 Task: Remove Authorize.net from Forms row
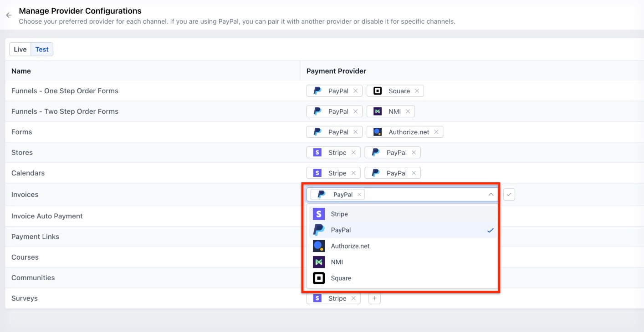[436, 132]
